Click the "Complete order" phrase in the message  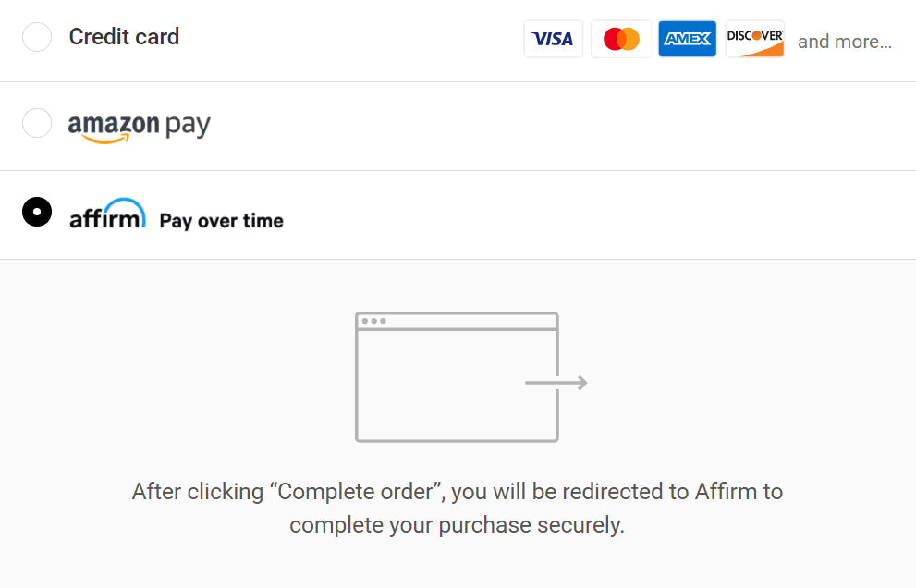pos(358,491)
